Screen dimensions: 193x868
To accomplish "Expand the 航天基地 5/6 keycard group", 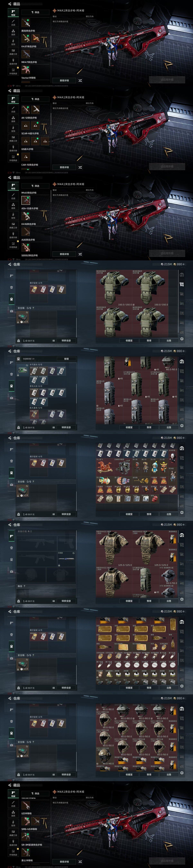I will coord(36,408).
